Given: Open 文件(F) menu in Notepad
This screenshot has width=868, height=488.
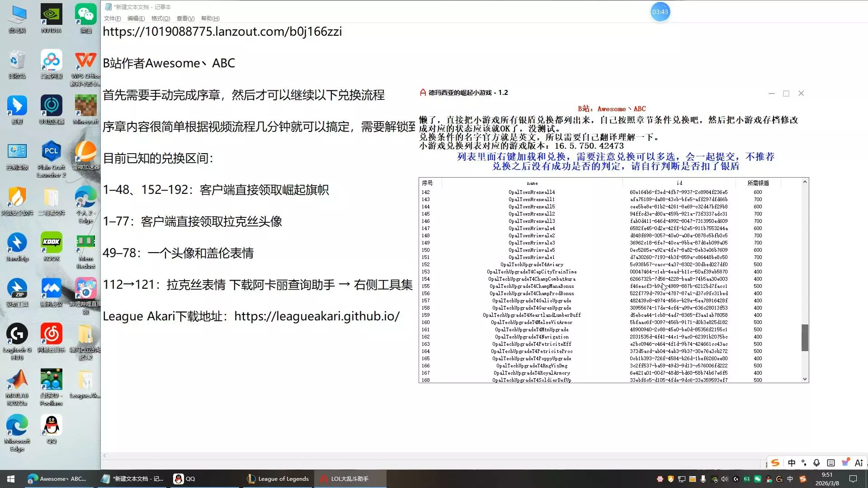Looking at the screenshot, I should (112, 19).
